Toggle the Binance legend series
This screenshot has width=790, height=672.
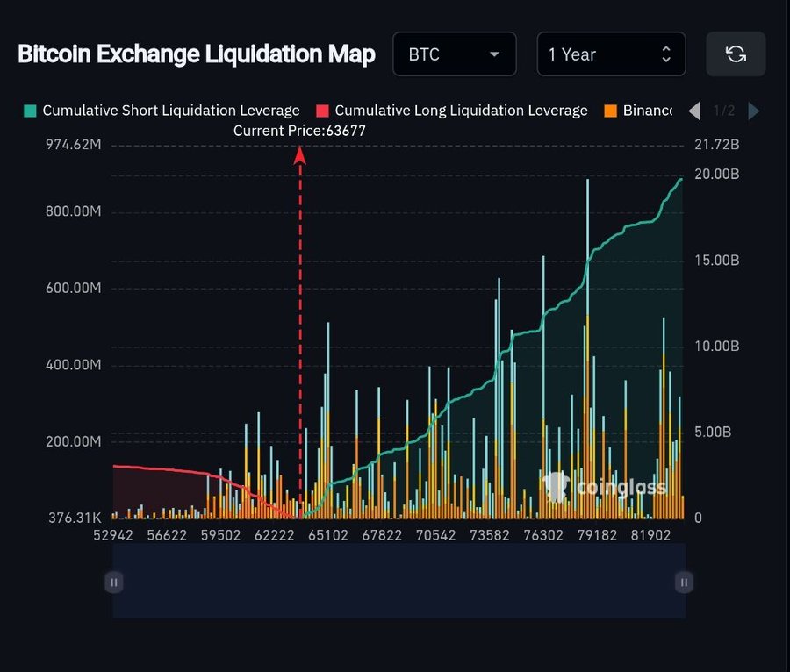click(x=638, y=111)
